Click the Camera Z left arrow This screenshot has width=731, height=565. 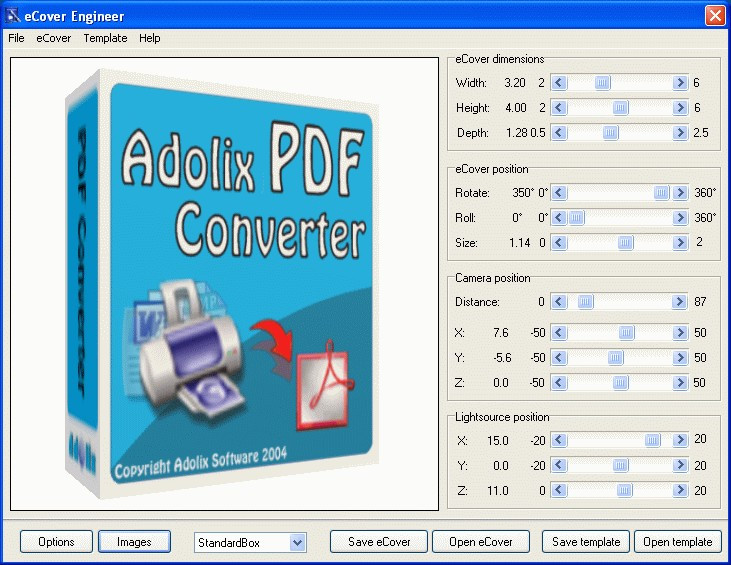[559, 383]
